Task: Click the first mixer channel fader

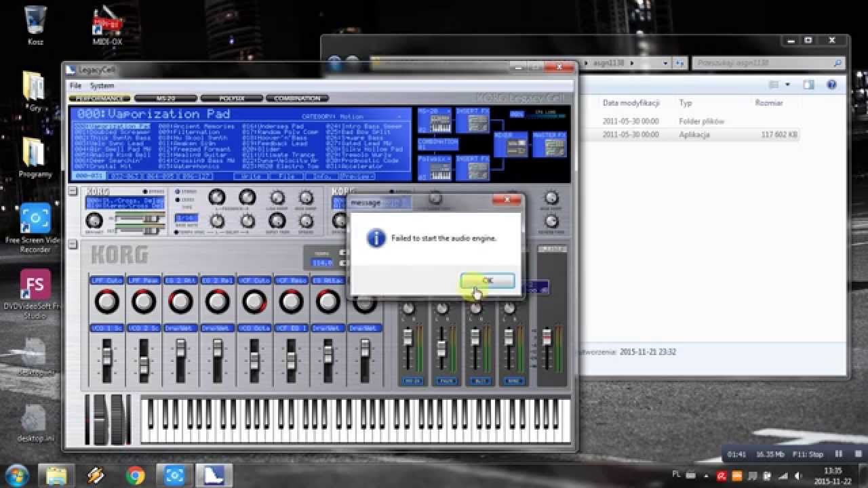Action: [408, 338]
